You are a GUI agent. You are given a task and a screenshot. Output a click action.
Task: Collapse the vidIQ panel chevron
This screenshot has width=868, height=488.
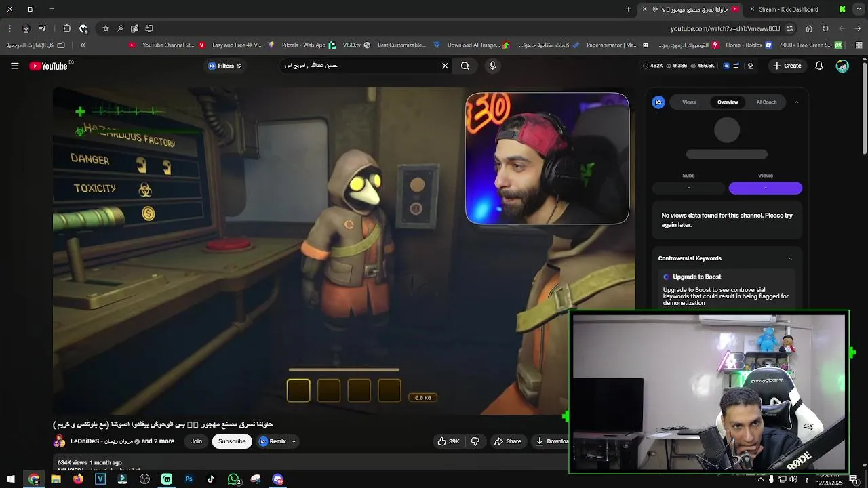[796, 102]
